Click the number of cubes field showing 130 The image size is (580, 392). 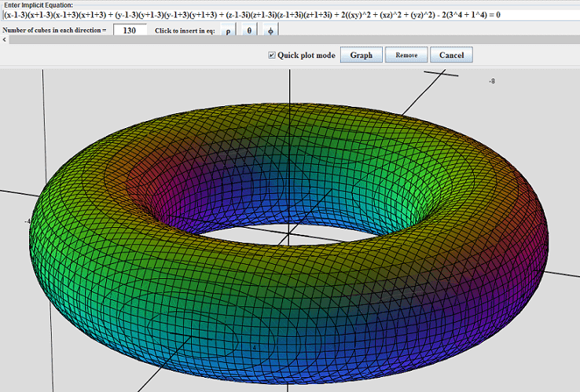130,30
